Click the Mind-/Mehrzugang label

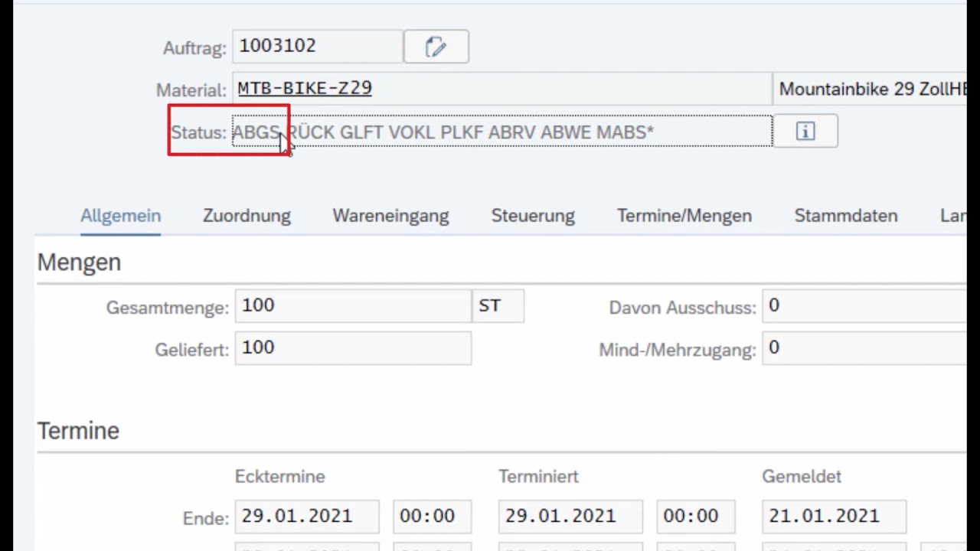[678, 350]
